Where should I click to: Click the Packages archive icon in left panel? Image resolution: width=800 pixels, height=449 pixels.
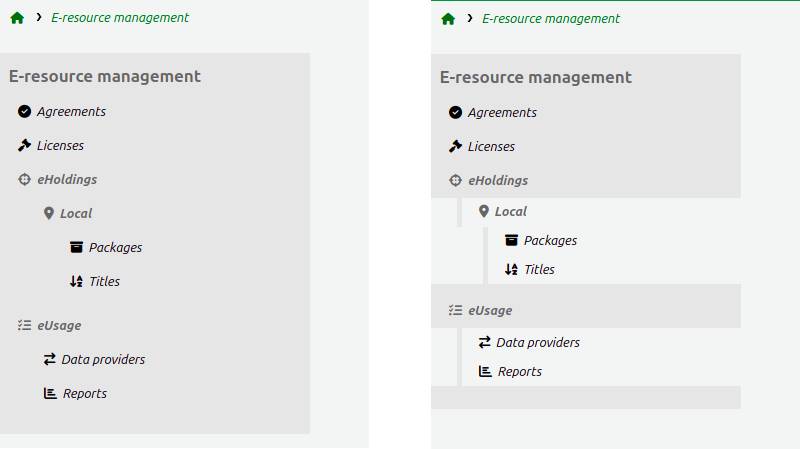click(x=76, y=248)
